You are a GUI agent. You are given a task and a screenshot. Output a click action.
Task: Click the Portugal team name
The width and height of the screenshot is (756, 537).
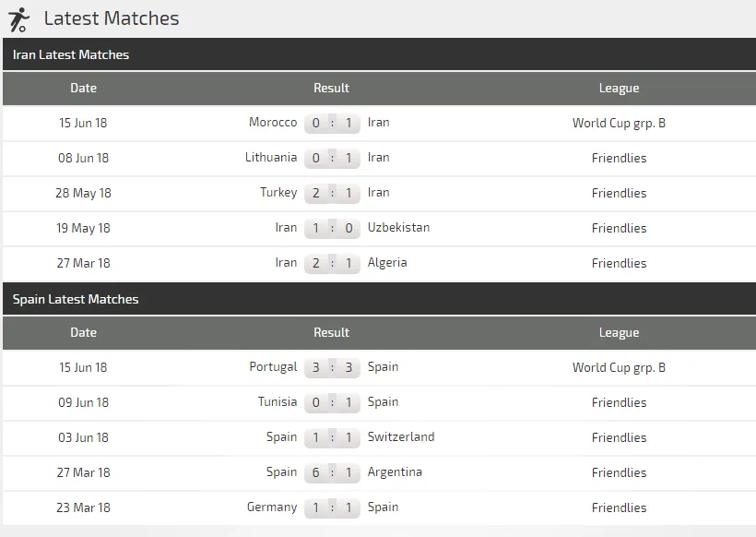(x=273, y=367)
